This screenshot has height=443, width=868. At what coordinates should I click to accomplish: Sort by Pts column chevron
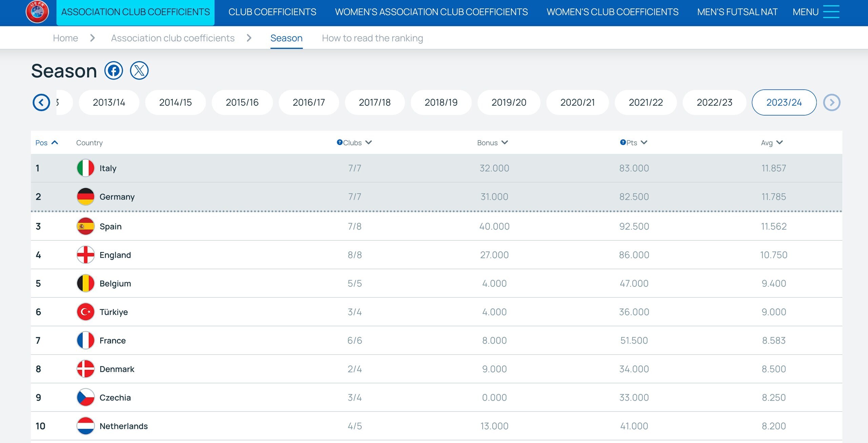coord(644,142)
